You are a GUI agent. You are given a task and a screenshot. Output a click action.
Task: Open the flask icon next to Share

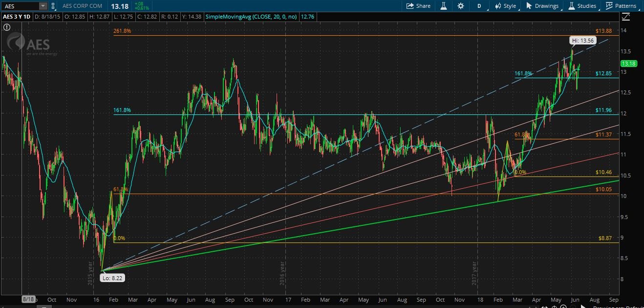[x=444, y=6]
